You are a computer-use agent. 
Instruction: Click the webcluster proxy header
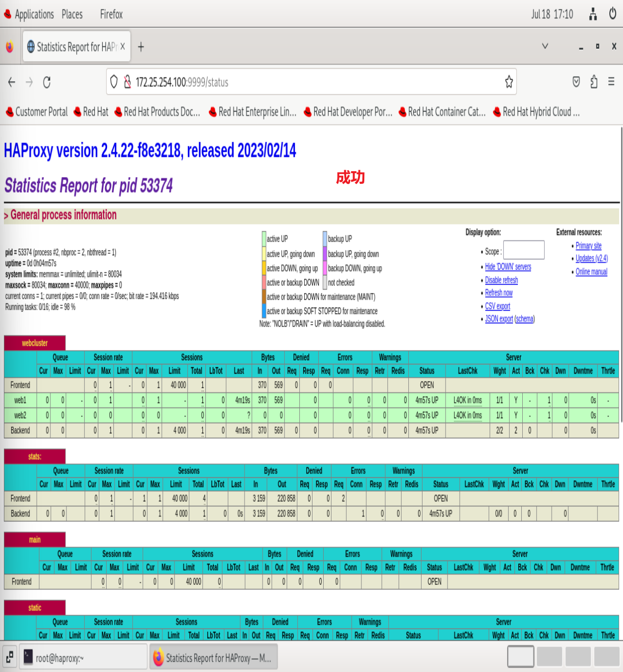(35, 343)
